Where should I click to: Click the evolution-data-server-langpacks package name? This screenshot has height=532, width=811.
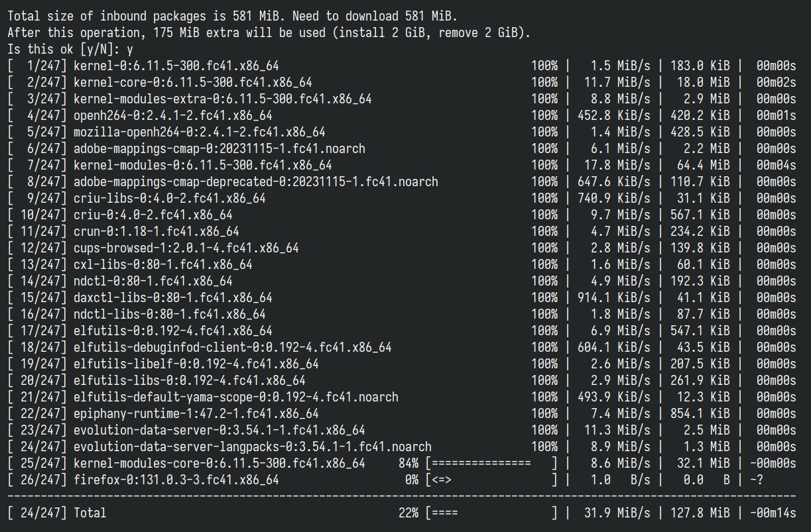[253, 447]
